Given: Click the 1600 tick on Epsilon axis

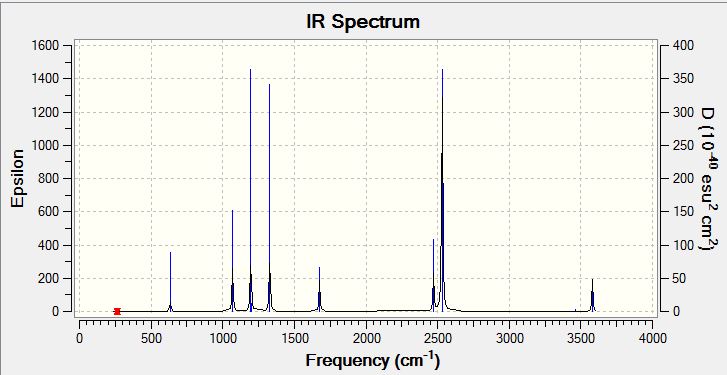Looking at the screenshot, I should point(45,45).
